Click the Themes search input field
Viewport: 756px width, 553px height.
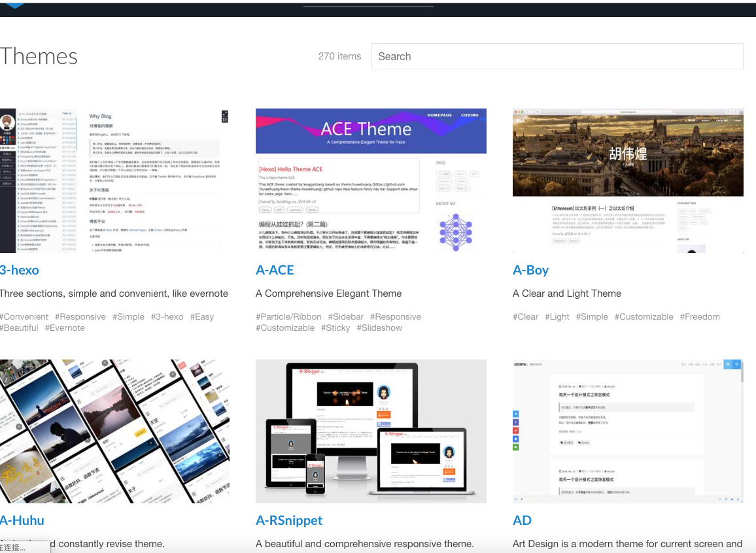point(557,56)
